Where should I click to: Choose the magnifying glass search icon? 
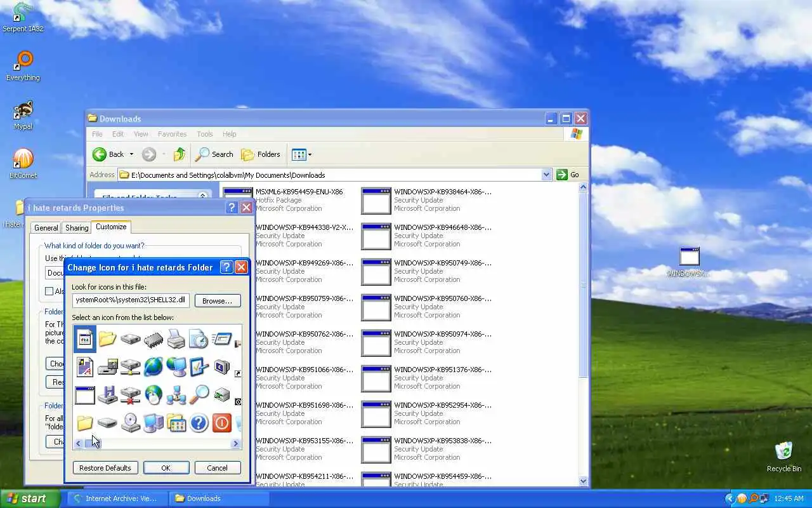click(199, 395)
